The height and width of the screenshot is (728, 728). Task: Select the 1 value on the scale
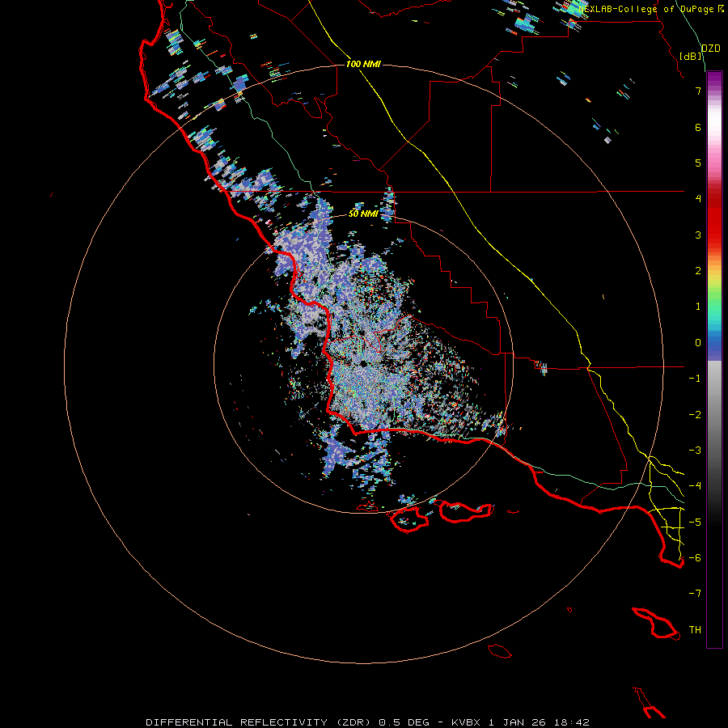[698, 307]
